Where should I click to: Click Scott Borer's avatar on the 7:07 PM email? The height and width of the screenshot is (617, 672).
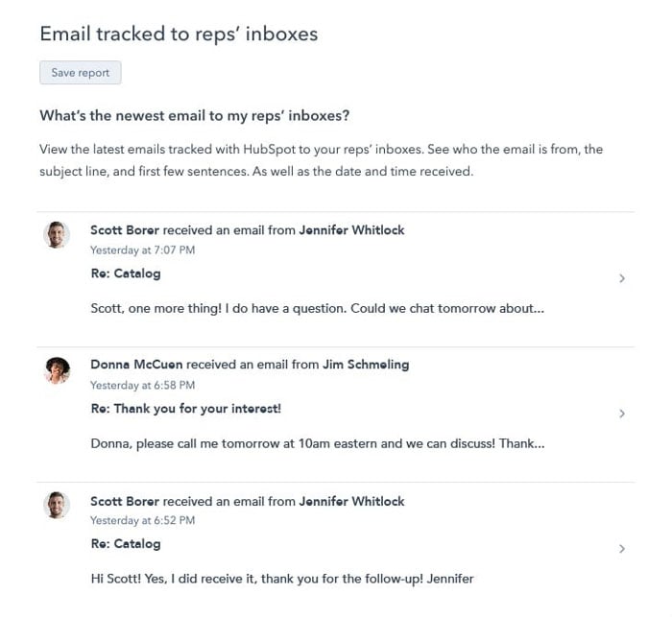click(x=58, y=234)
